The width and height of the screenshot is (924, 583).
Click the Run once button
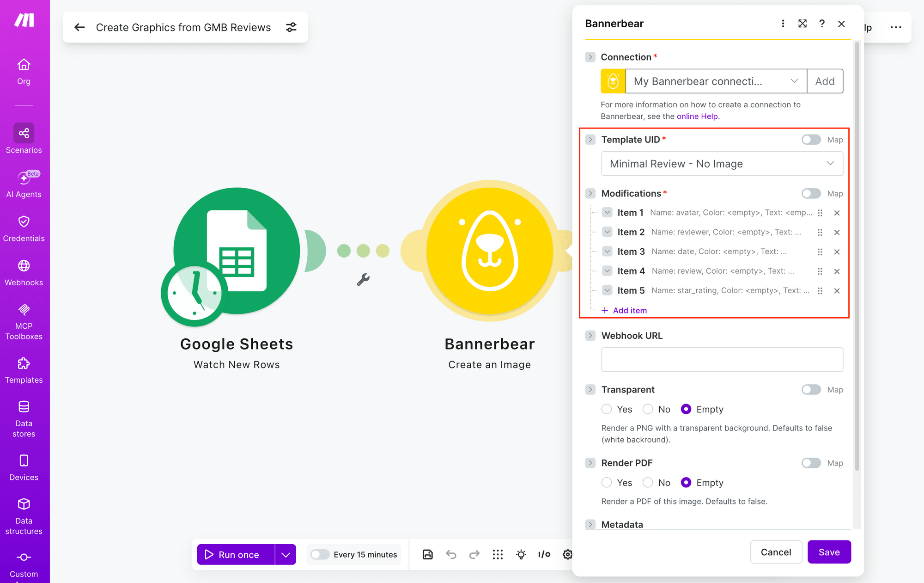click(x=236, y=554)
